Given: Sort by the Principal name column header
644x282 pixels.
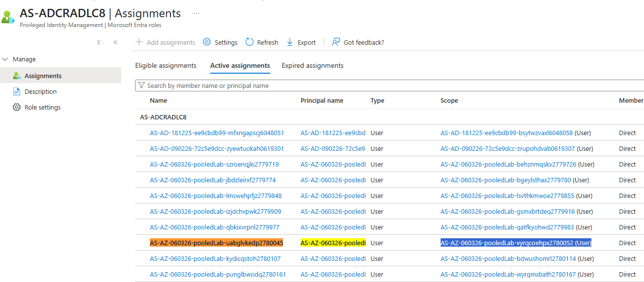Looking at the screenshot, I should pyautogui.click(x=322, y=100).
